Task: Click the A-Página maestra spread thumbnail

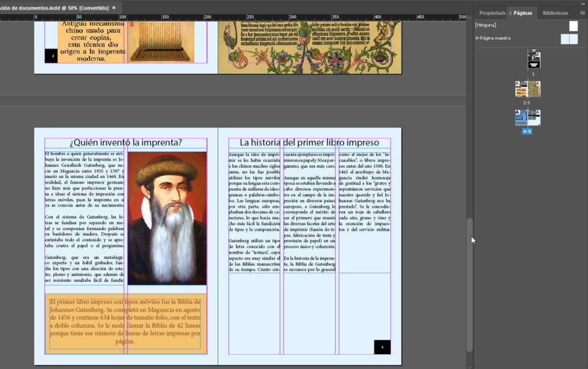Action: tap(569, 39)
